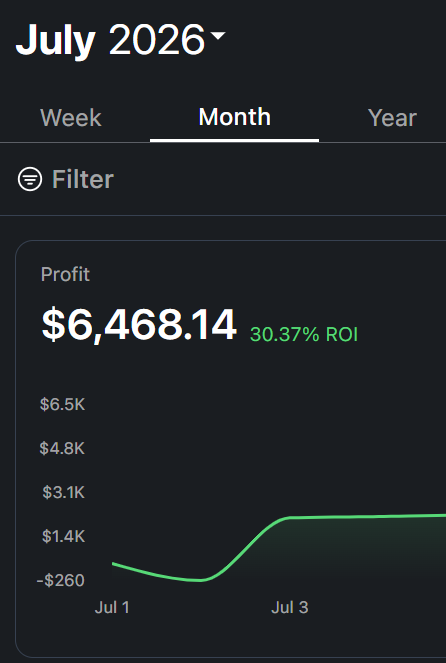
Task: Switch to the Week tab
Action: [x=71, y=118]
